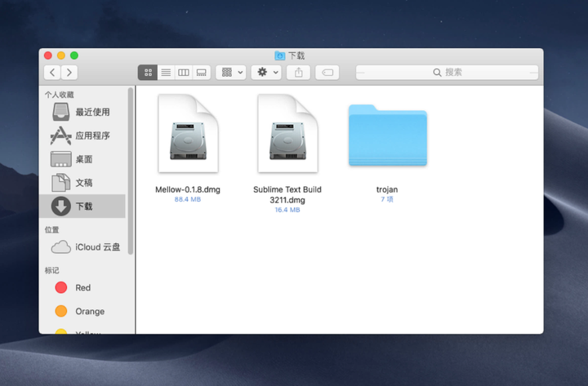Switch to gallery view mode

point(202,73)
